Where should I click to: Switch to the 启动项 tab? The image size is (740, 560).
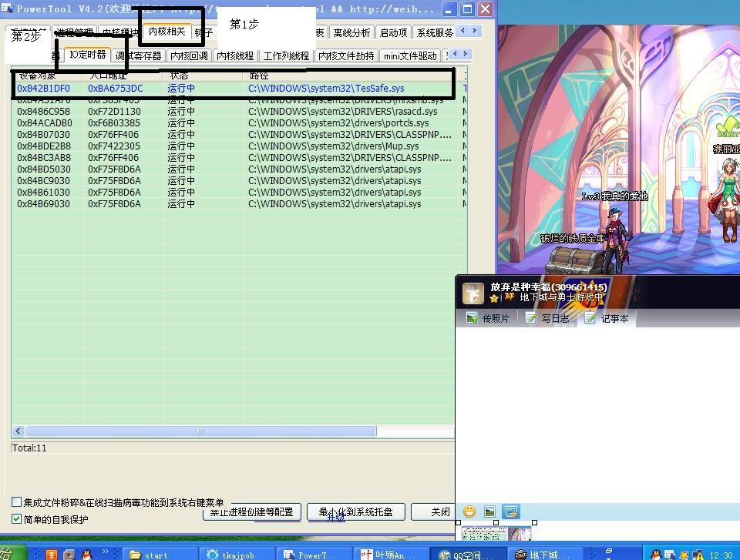[393, 32]
